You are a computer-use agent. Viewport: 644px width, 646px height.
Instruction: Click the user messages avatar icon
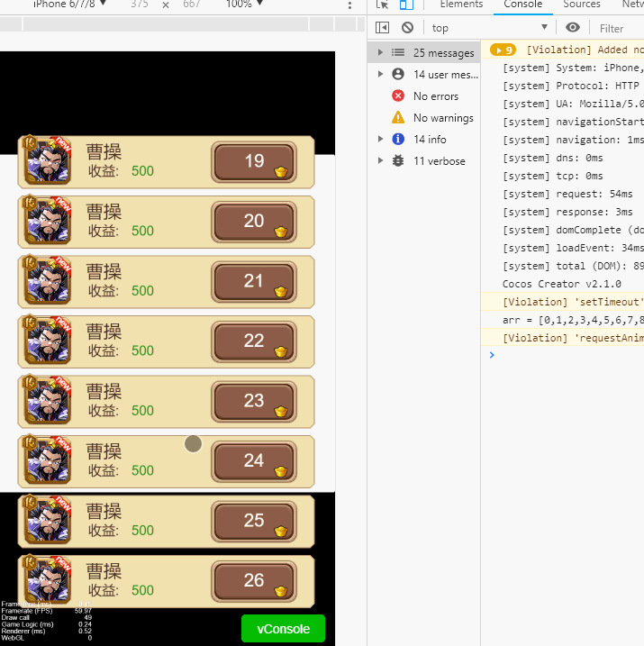398,74
